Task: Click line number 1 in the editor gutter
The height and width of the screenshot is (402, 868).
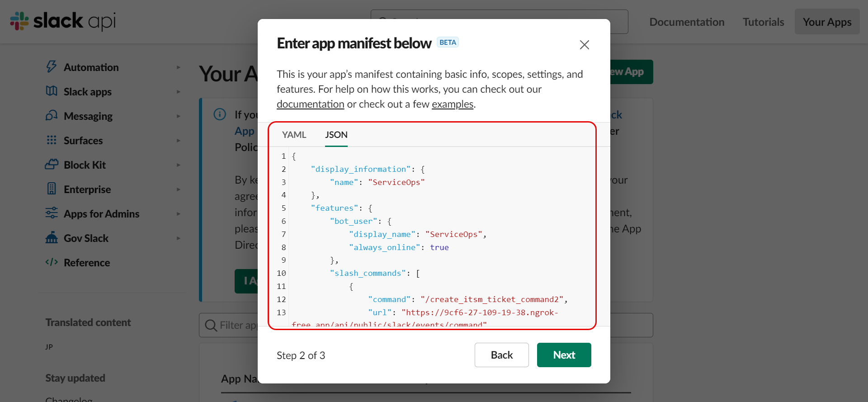Action: click(283, 156)
